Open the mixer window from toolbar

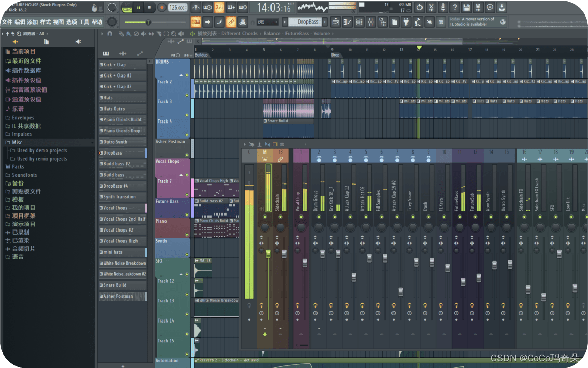[x=370, y=22]
